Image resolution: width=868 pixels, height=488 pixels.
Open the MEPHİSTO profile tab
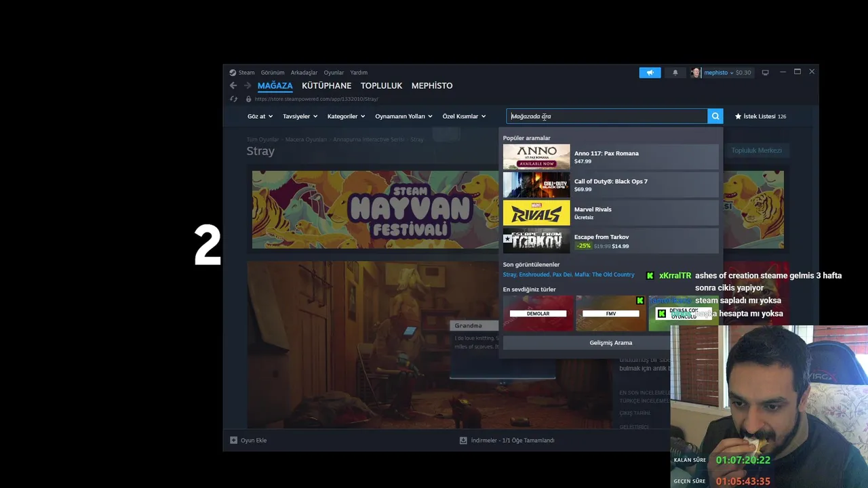tap(432, 85)
